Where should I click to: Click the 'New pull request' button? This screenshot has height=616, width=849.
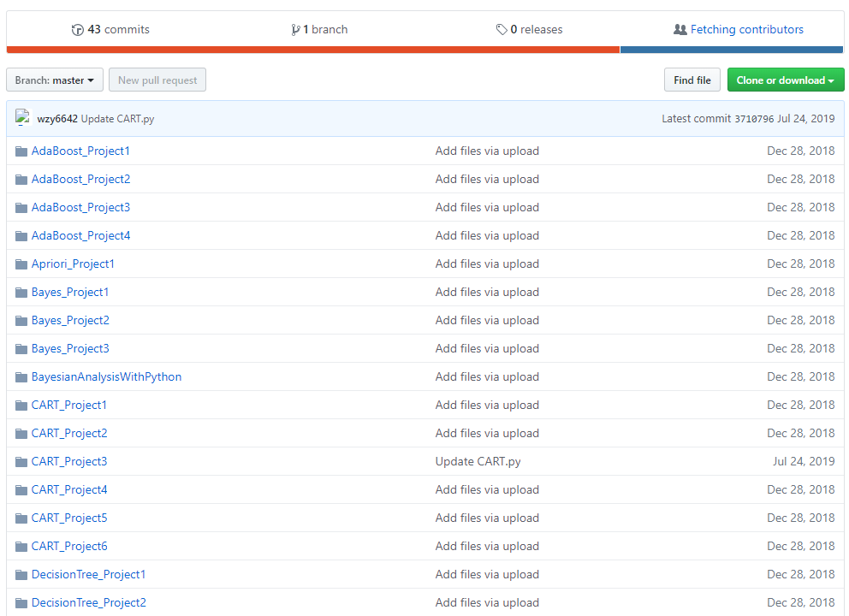tap(157, 80)
